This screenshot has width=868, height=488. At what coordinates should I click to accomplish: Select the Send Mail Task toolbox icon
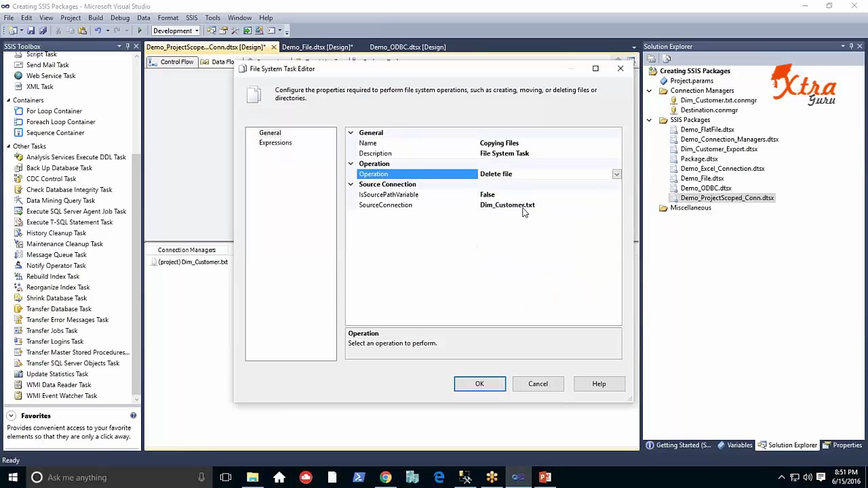(18, 65)
